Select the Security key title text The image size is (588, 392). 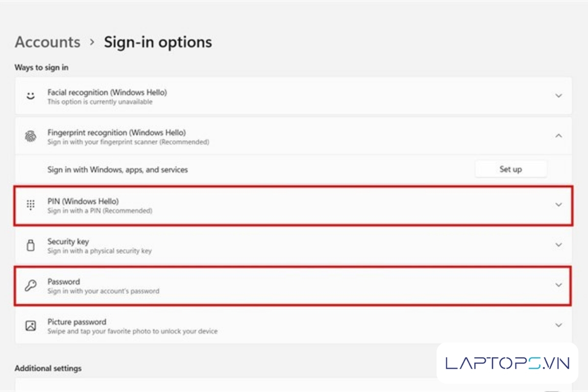68,241
